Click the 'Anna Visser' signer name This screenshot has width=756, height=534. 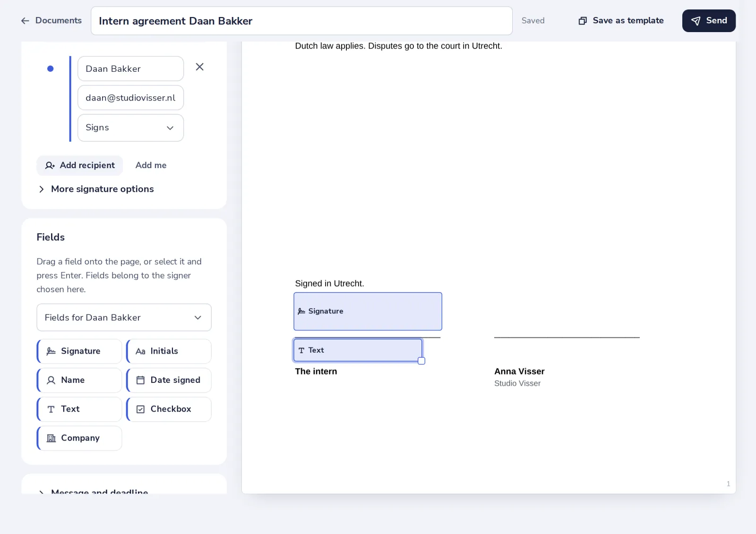pos(519,372)
